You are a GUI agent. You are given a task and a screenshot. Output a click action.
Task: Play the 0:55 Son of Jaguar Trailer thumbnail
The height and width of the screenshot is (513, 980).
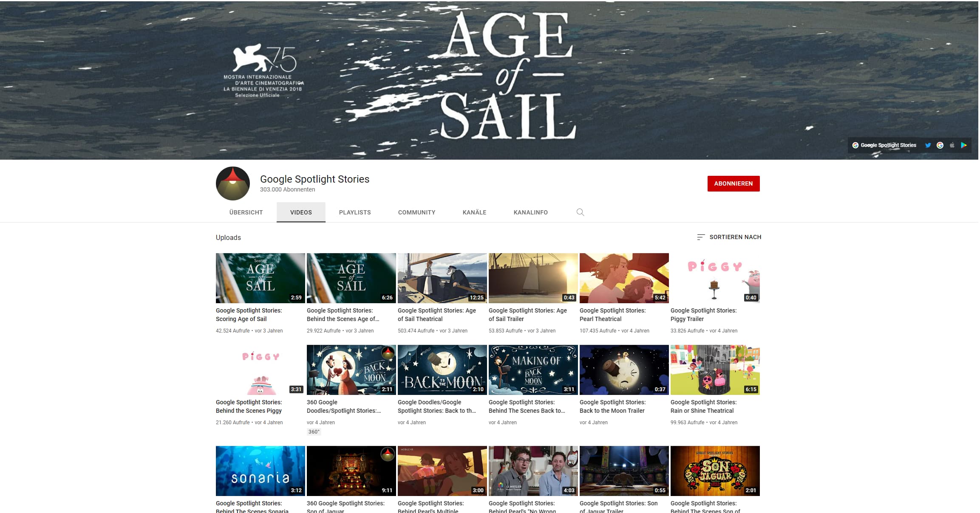[x=624, y=471]
